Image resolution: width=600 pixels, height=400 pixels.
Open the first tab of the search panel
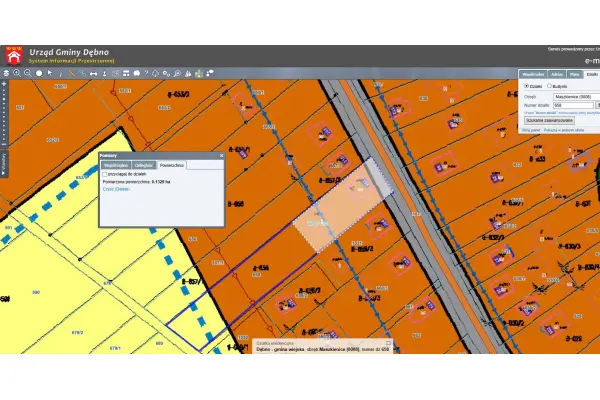[533, 74]
